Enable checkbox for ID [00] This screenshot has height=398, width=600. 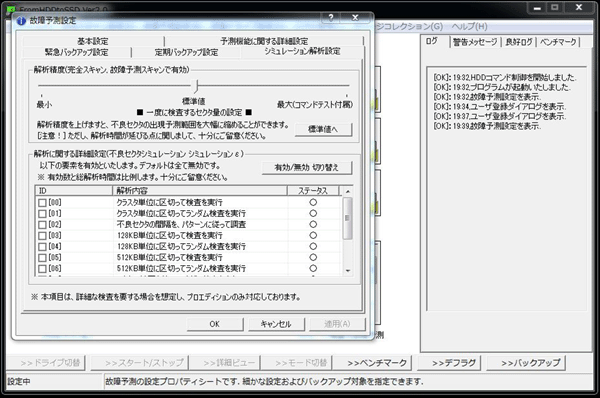pyautogui.click(x=42, y=203)
